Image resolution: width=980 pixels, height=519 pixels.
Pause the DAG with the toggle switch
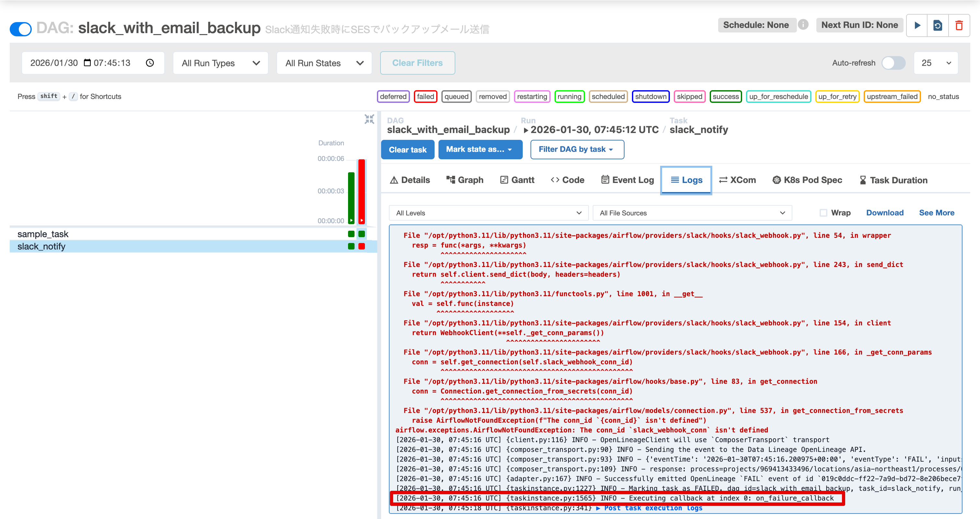20,29
